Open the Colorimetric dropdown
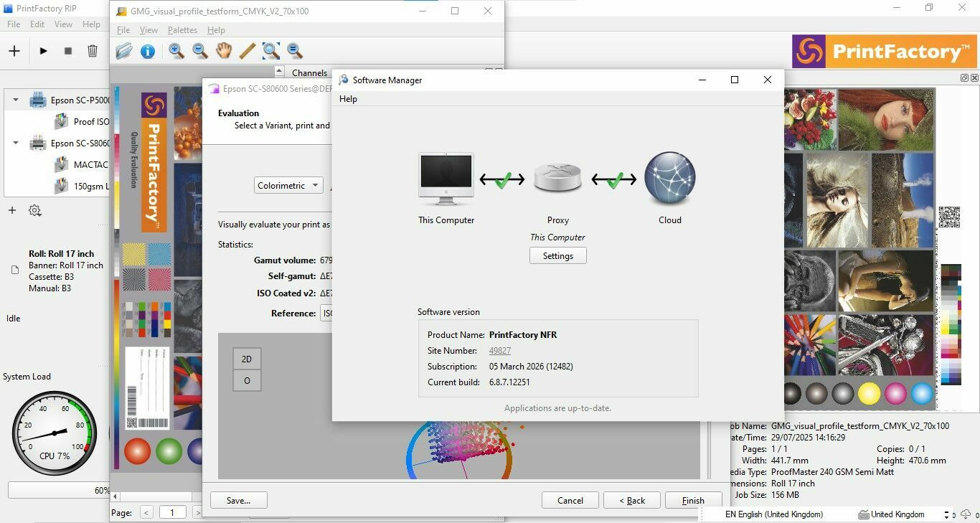The image size is (980, 523). coord(288,185)
